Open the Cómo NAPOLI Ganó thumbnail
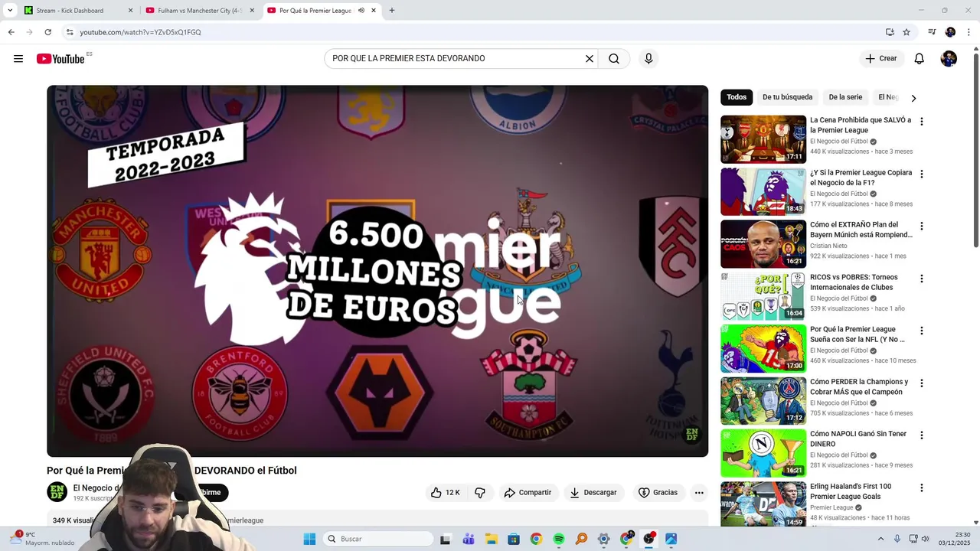980x551 pixels. coord(763,453)
